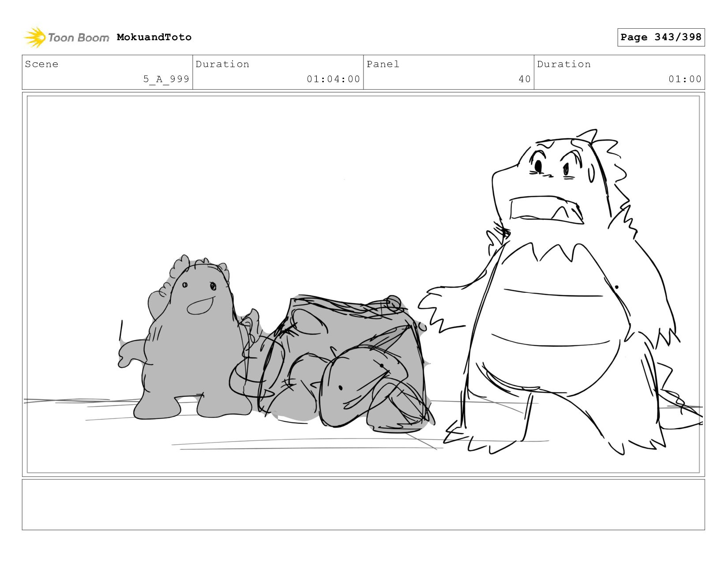This screenshot has width=728, height=563.
Task: Click scene value 5_A_999
Action: point(166,79)
